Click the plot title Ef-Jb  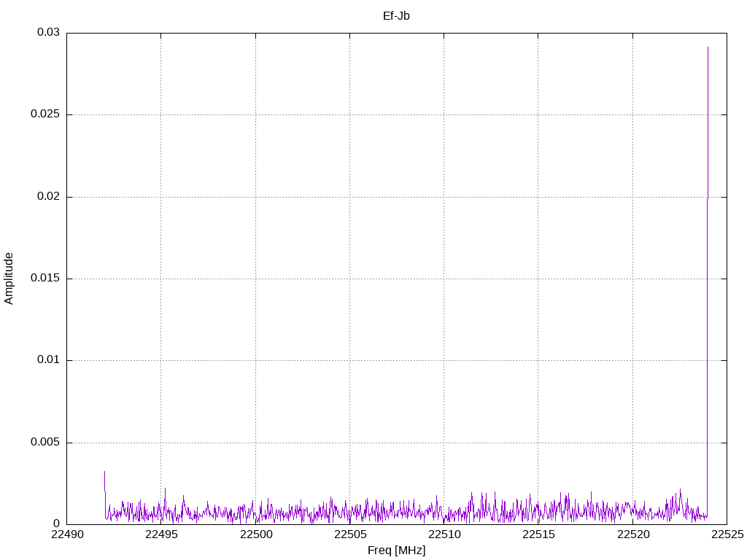pyautogui.click(x=396, y=16)
